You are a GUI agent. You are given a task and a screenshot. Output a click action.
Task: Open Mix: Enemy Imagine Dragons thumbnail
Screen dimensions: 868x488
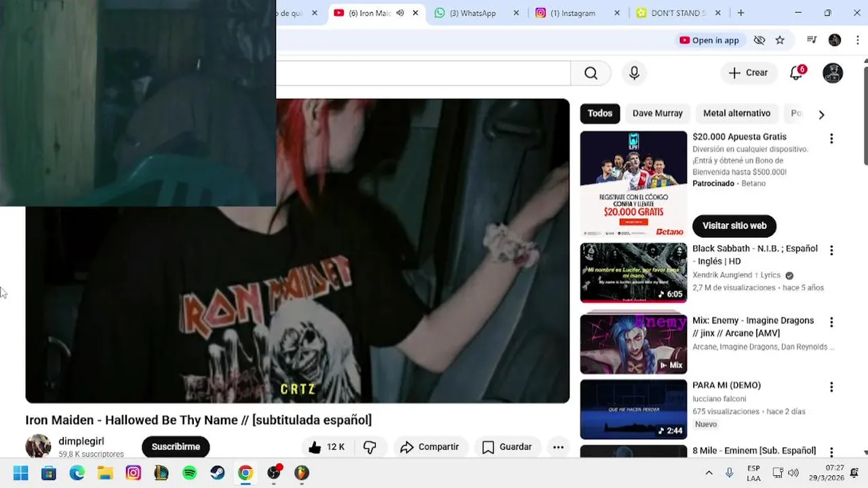click(x=633, y=344)
